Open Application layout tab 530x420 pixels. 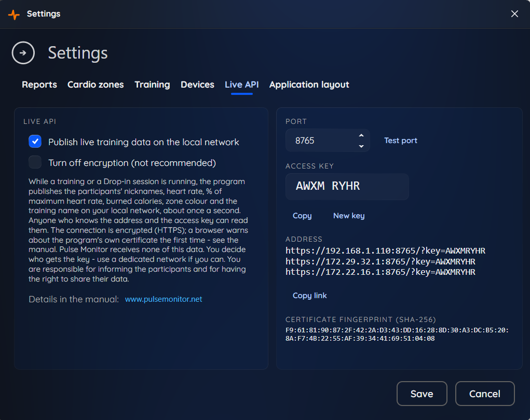(309, 85)
